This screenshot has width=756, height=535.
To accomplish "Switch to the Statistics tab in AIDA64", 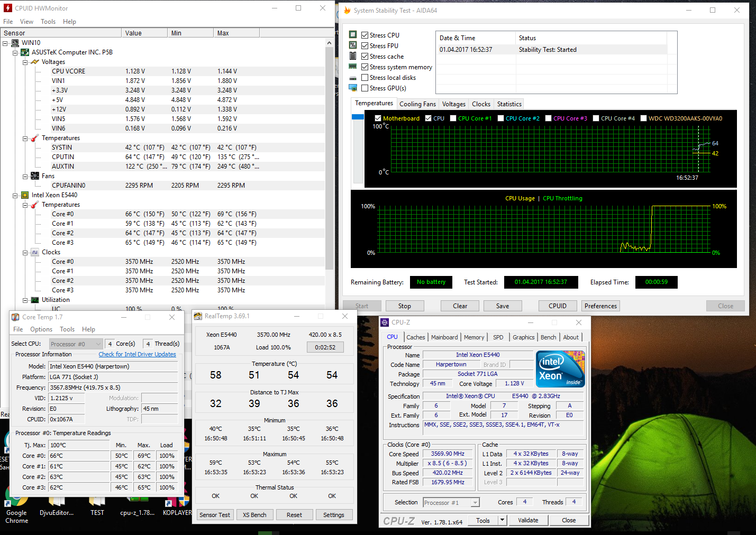I will click(509, 104).
